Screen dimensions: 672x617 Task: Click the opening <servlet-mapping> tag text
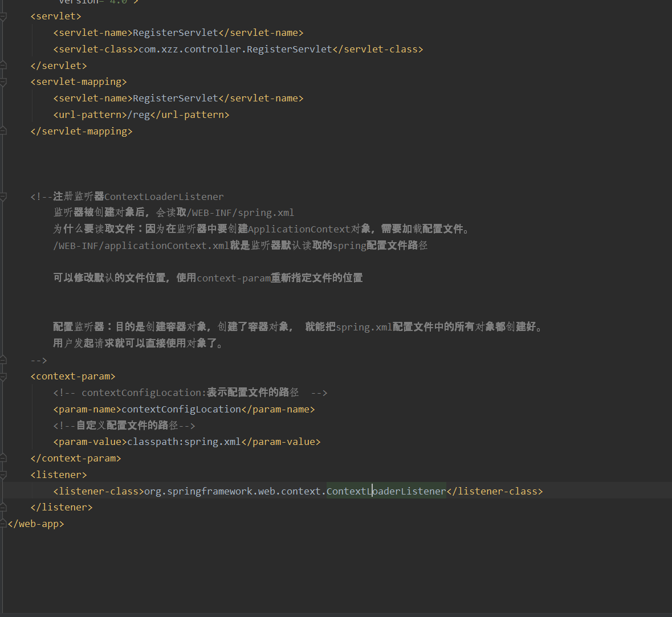[79, 82]
